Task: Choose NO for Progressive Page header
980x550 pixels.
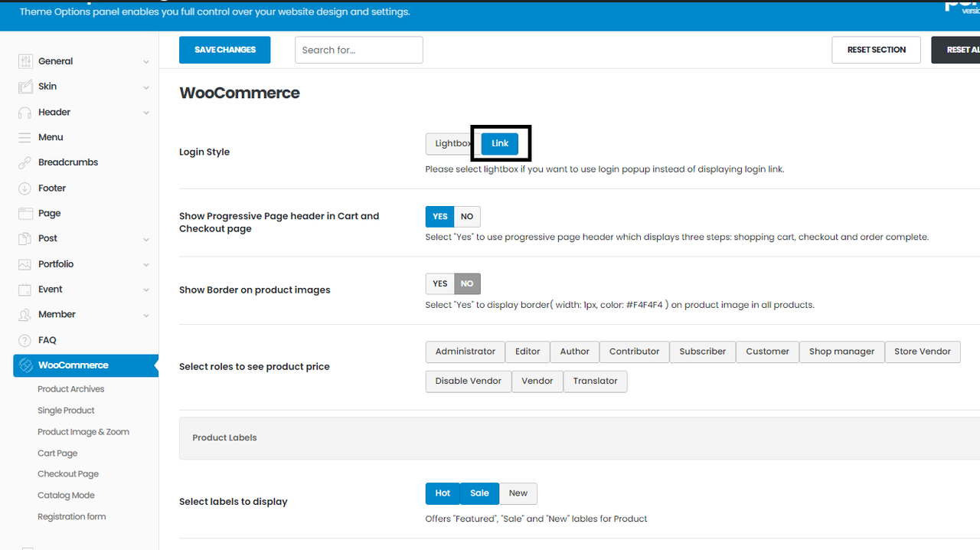Action: [467, 216]
